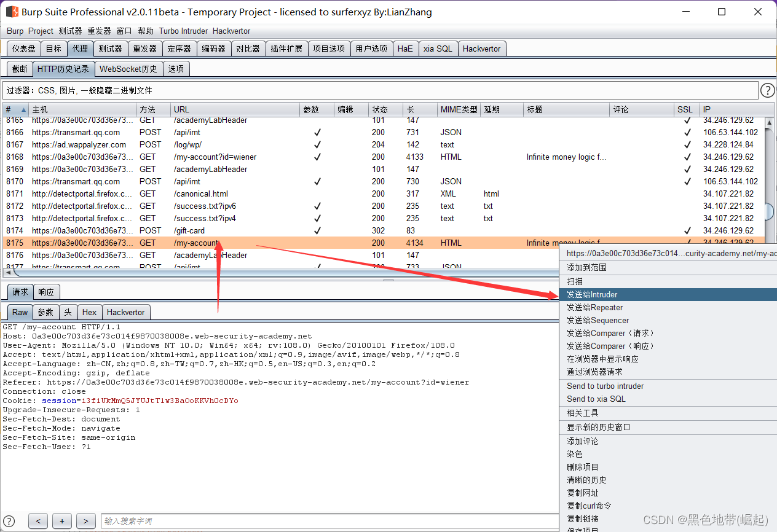The height and width of the screenshot is (532, 777).
Task: Click the filter bar showing CSS, 图片 settings
Action: click(381, 90)
